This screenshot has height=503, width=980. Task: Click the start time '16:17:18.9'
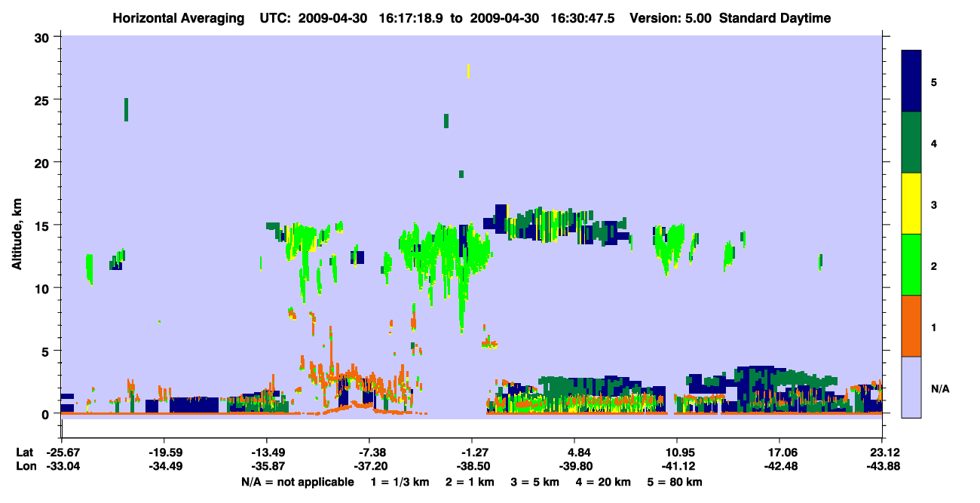(x=410, y=18)
